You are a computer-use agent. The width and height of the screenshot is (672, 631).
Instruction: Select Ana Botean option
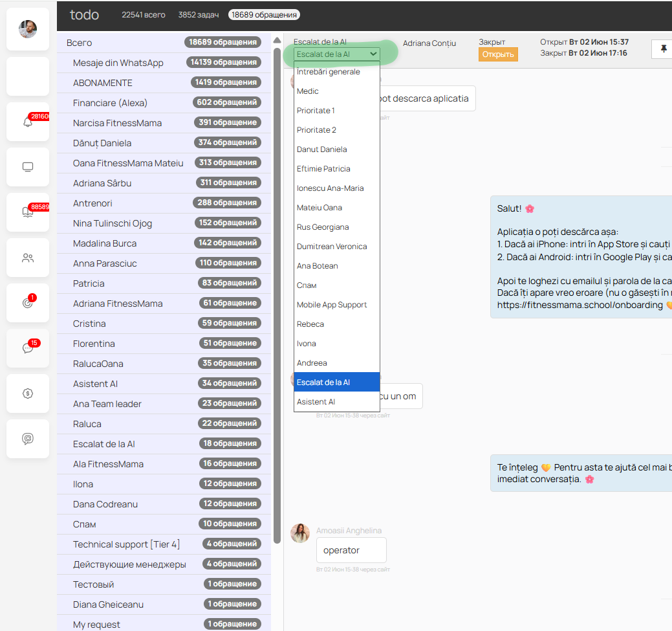(337, 265)
